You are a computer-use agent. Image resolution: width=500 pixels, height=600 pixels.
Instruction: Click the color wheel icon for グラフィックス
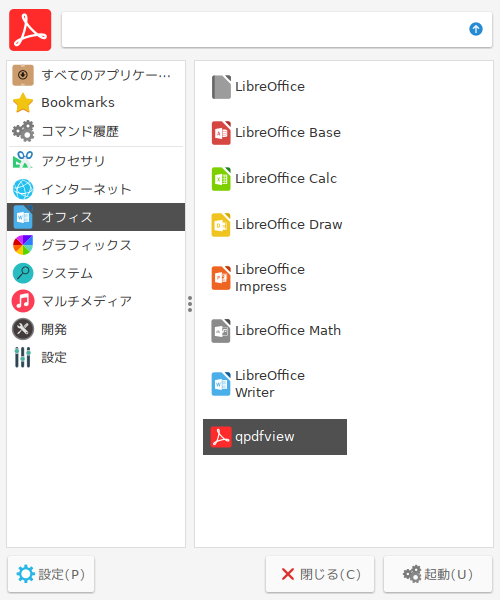pos(23,245)
